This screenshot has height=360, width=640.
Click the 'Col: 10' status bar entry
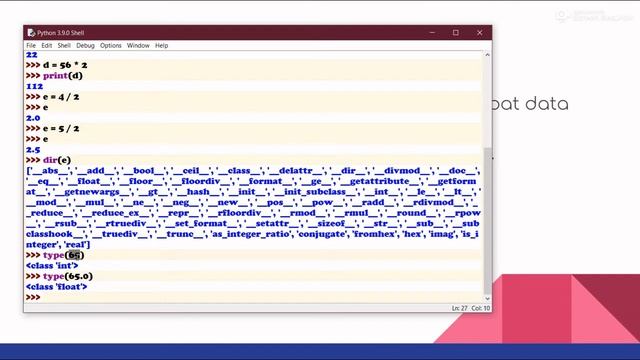pos(481,308)
